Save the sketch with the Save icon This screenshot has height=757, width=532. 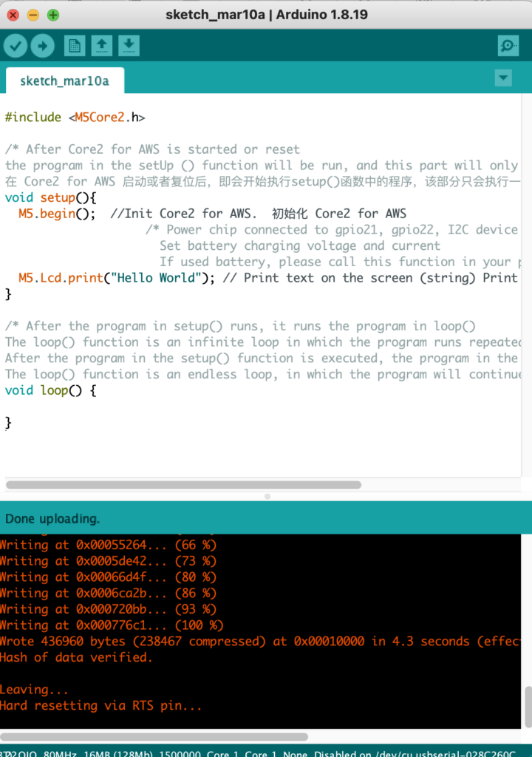coord(129,46)
